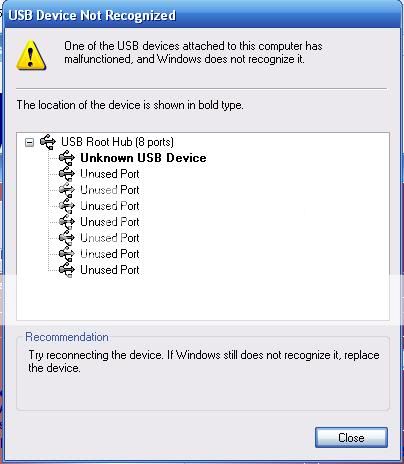Select the third Unused Port USB icon

(67, 206)
